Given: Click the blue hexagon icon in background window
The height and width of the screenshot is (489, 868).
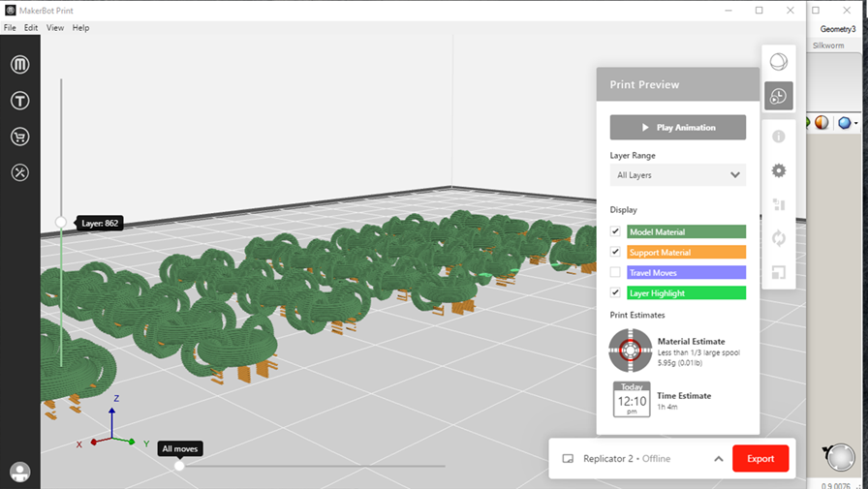Looking at the screenshot, I should point(844,122).
